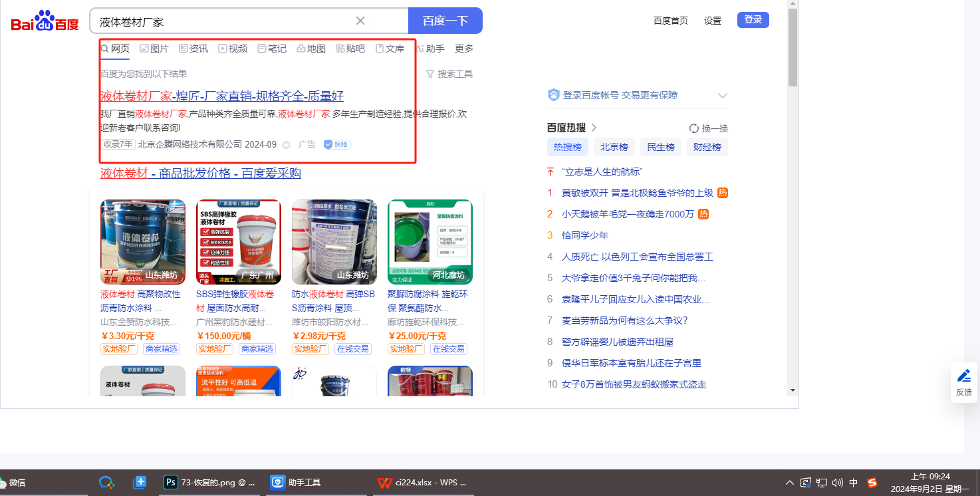Open product title 液体卷材 高聚物改性沥青防水涂料

pyautogui.click(x=140, y=301)
